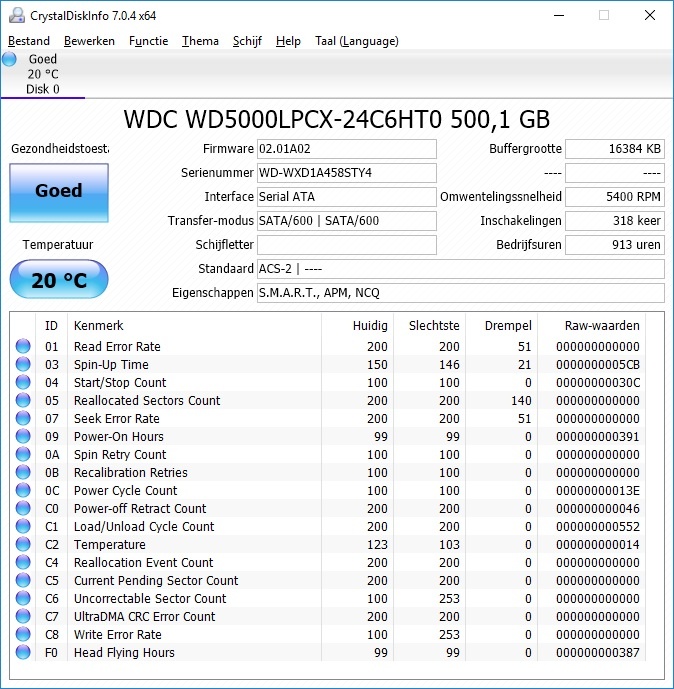This screenshot has height=689, width=674.
Task: Click the status orb for Spin-Up Time
Action: [x=23, y=364]
